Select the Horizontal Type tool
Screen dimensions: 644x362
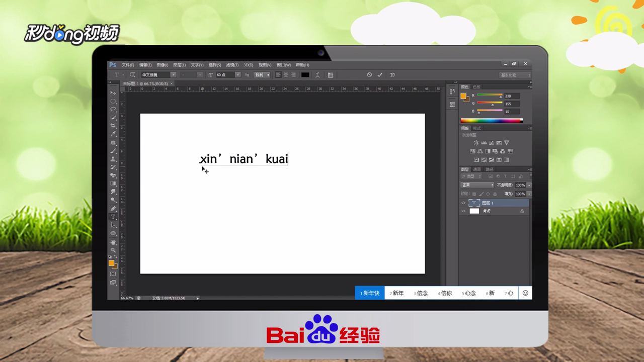(x=113, y=217)
